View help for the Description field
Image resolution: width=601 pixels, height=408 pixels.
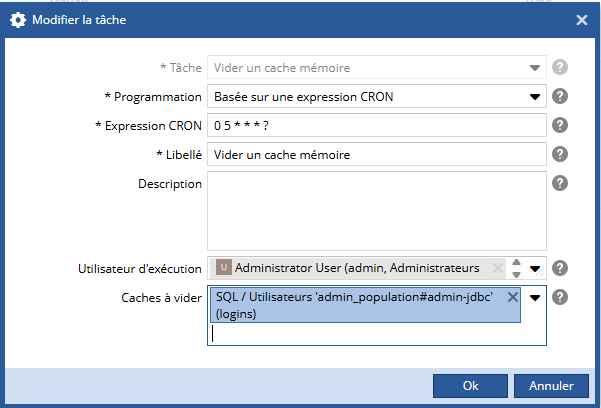560,183
